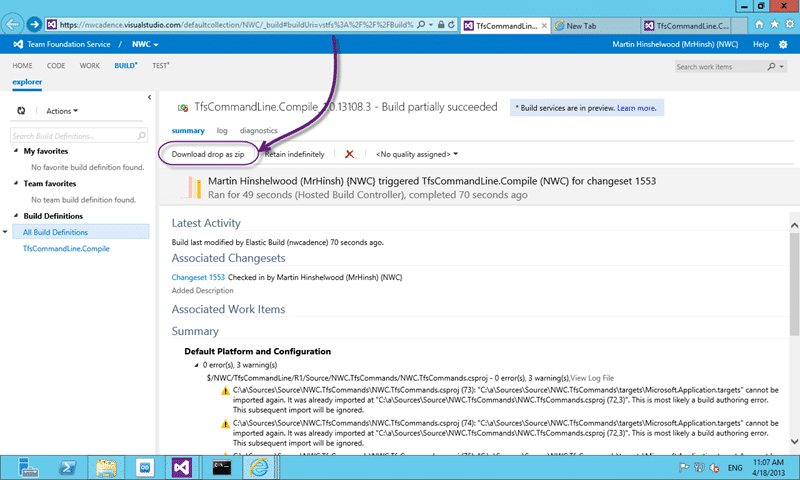Screen dimensions: 800x480
Task: Launch PowerShell from the taskbar
Action: (67, 467)
